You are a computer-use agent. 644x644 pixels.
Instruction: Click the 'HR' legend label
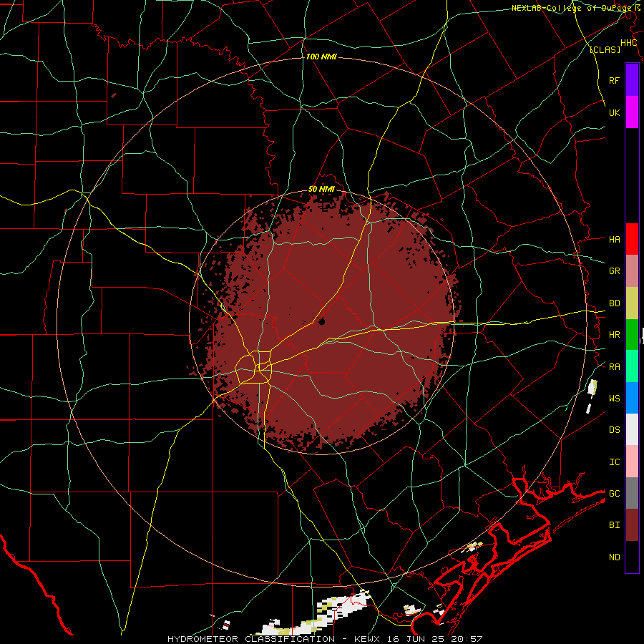[x=614, y=335]
